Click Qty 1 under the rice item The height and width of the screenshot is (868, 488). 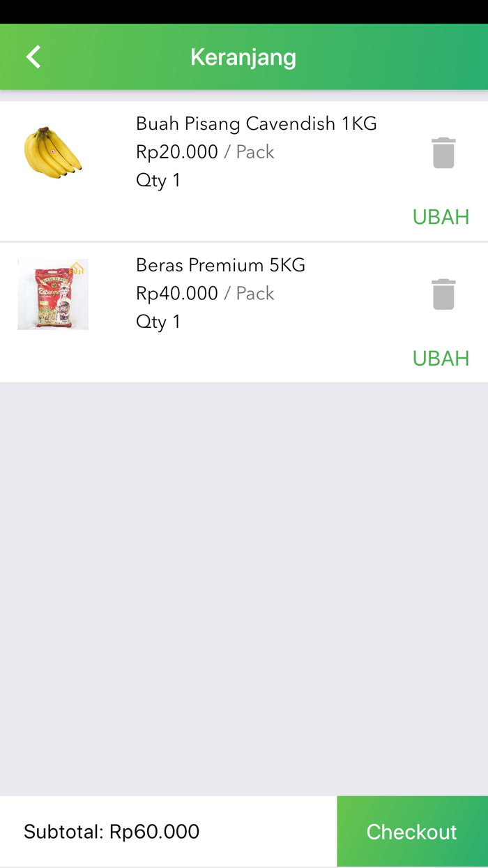(158, 322)
